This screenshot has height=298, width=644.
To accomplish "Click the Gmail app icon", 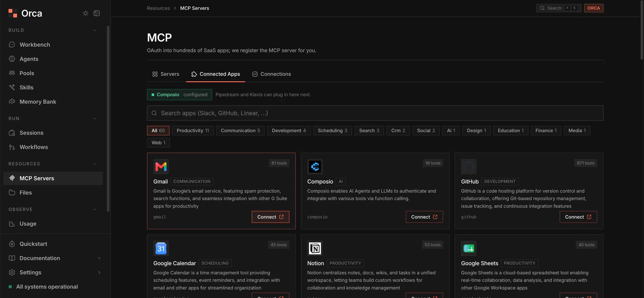I will point(161,167).
